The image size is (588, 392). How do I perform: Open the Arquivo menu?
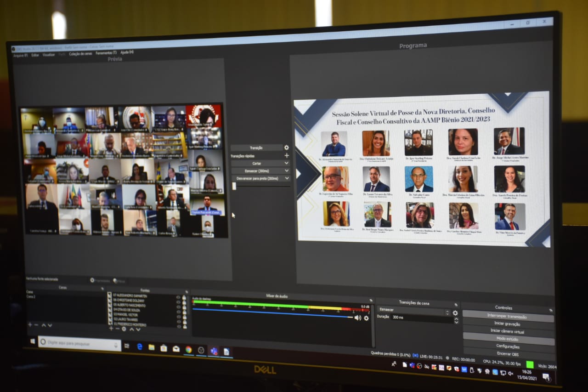point(20,55)
